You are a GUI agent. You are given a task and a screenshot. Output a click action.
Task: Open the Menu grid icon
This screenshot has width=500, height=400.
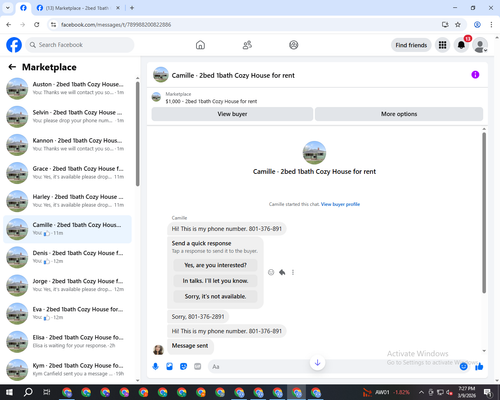pyautogui.click(x=442, y=45)
